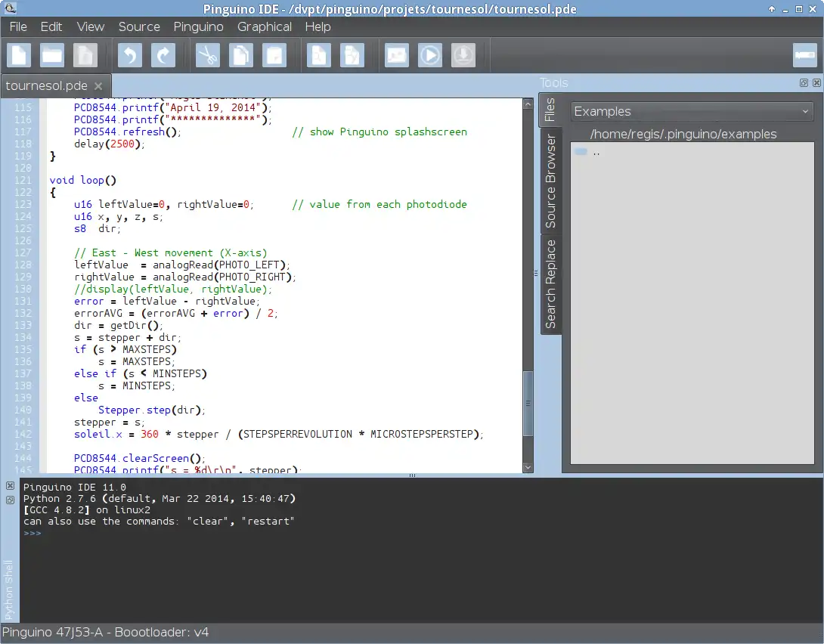The height and width of the screenshot is (644, 824).
Task: Select the parent directory '..' entry
Action: pyautogui.click(x=596, y=152)
